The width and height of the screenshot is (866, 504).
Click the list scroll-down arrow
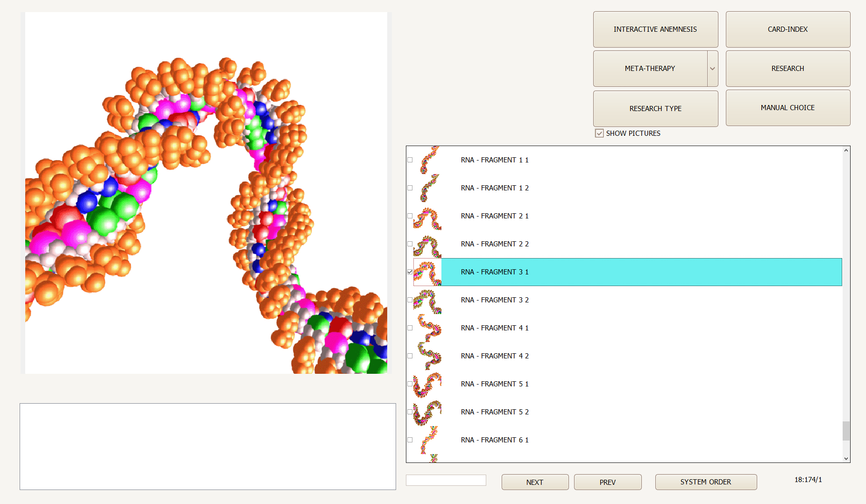tap(846, 458)
